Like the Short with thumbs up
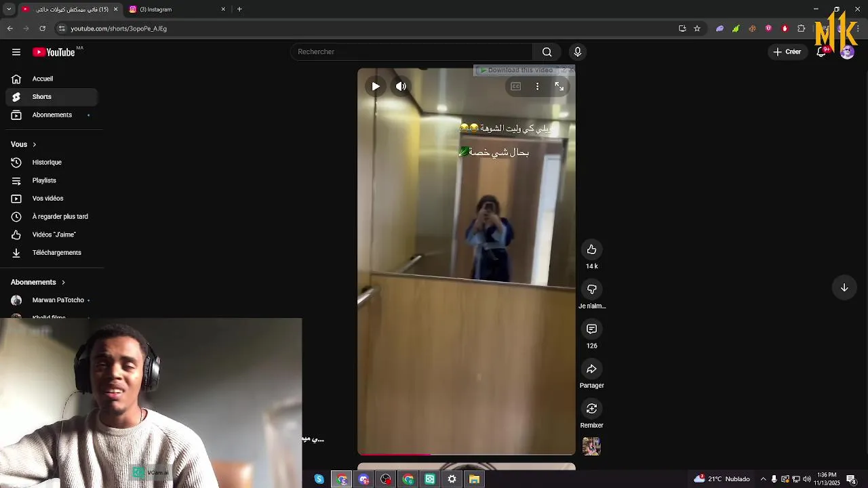868x488 pixels. (591, 249)
